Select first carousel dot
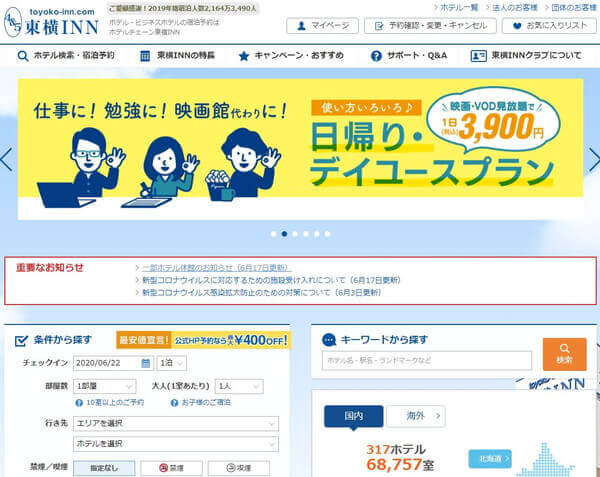600x477 pixels. tap(273, 234)
